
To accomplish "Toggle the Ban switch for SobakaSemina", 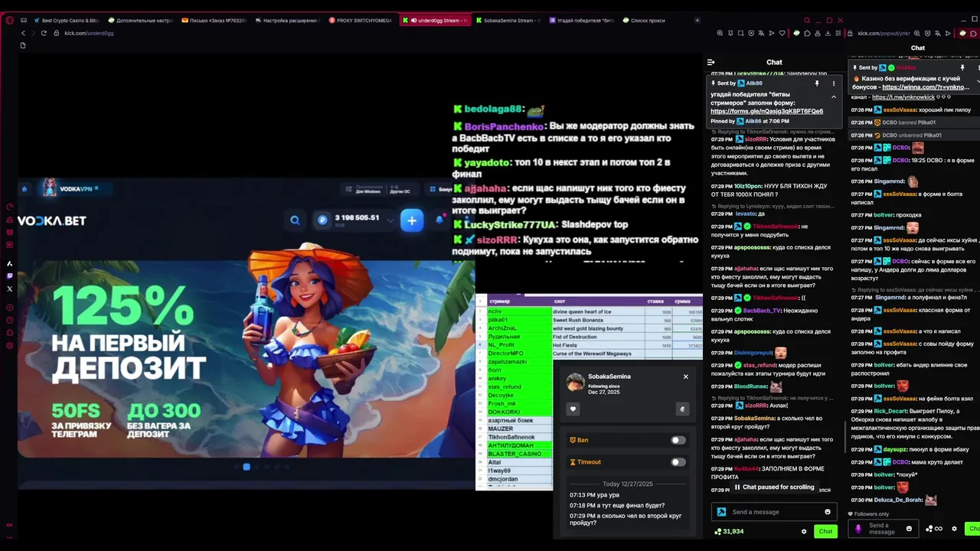I will click(x=678, y=440).
